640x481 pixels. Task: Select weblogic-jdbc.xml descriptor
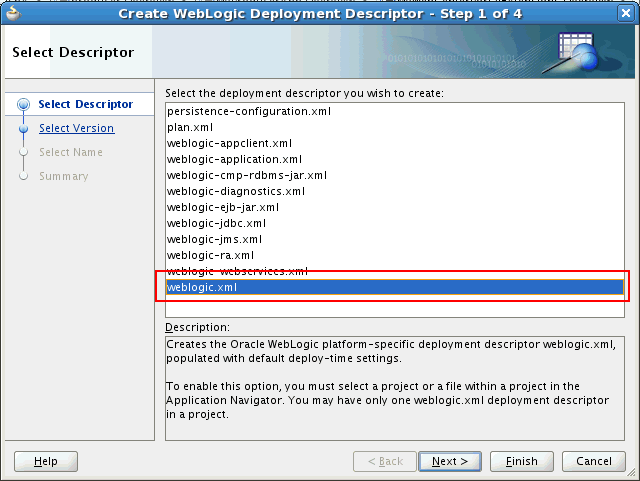[x=395, y=223]
